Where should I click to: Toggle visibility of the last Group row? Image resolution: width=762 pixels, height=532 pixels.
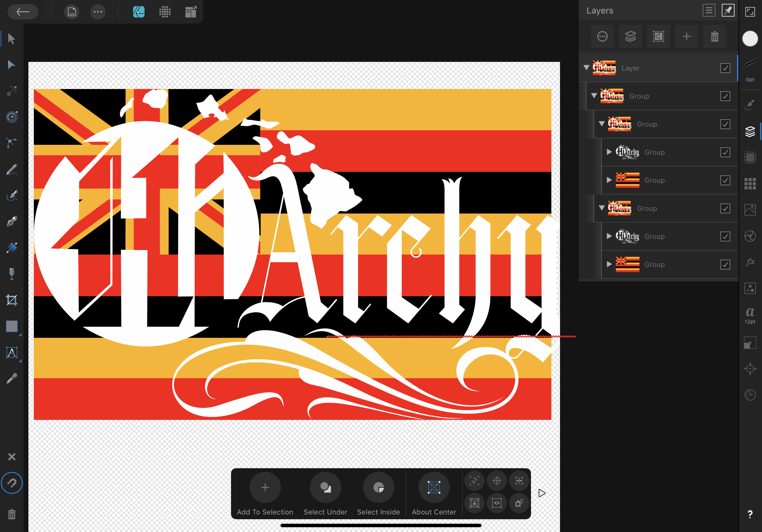tap(725, 265)
